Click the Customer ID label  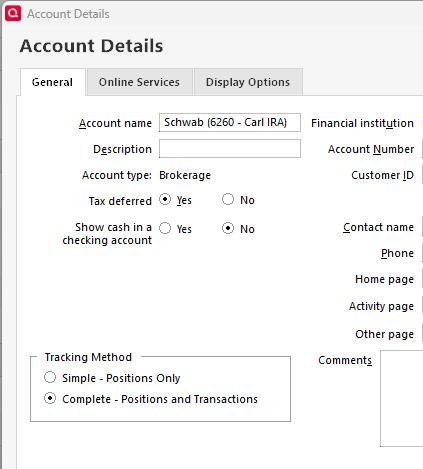382,175
